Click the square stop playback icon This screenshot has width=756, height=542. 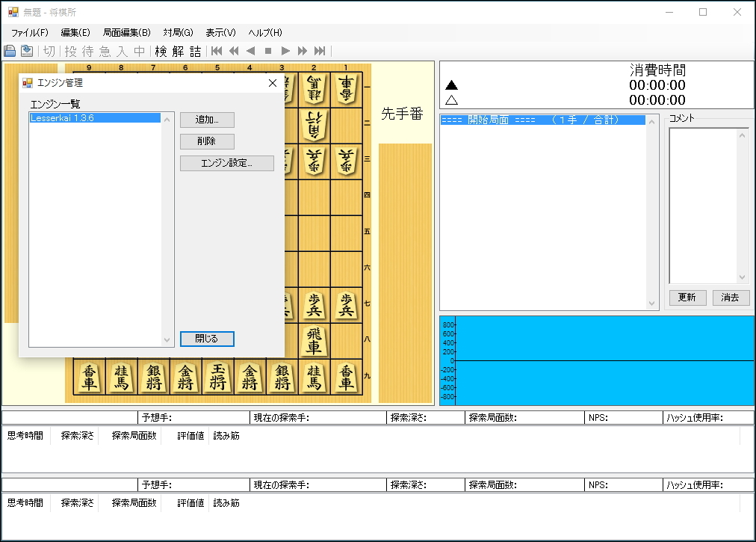point(267,50)
